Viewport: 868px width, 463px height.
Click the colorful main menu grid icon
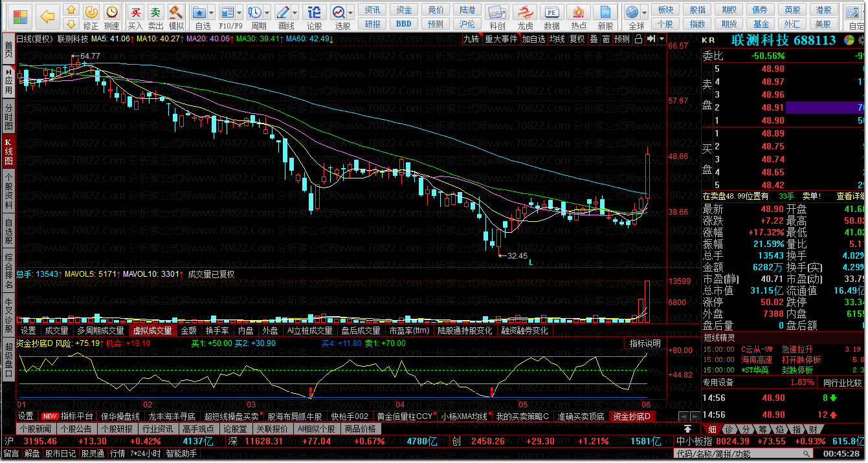[21, 16]
